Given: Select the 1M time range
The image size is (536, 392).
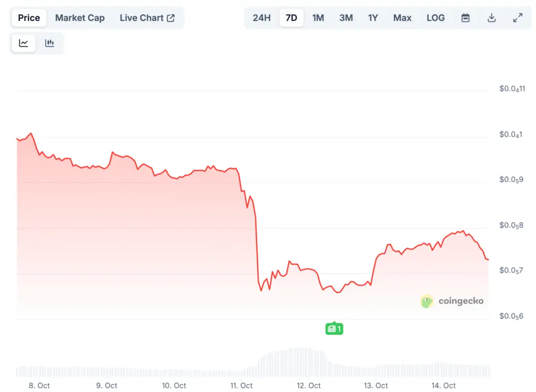Looking at the screenshot, I should click(x=318, y=18).
